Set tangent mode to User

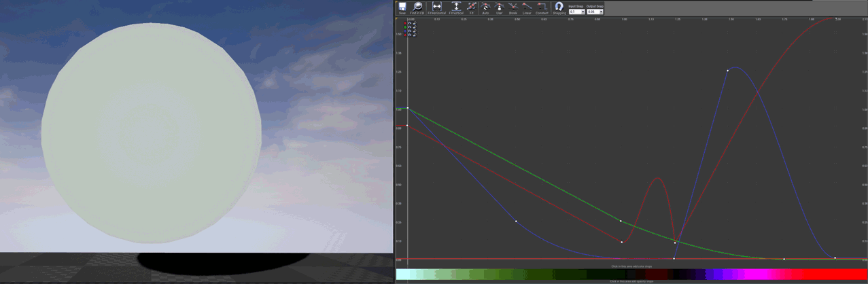499,7
